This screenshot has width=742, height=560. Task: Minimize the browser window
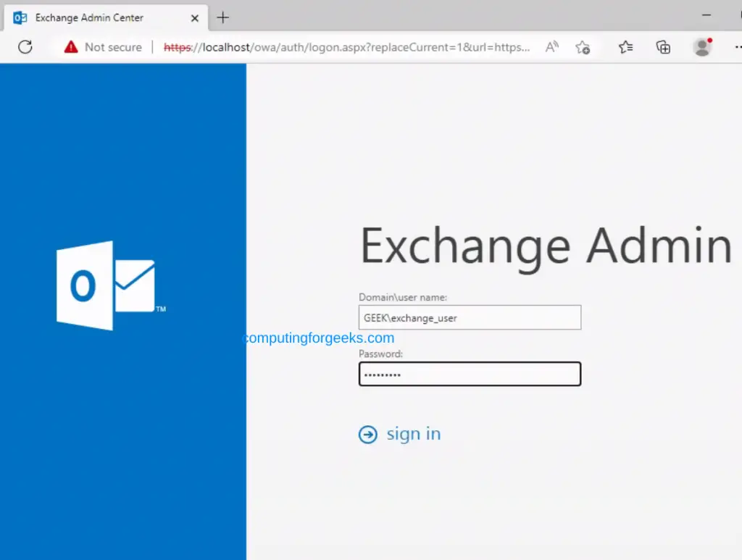706,15
